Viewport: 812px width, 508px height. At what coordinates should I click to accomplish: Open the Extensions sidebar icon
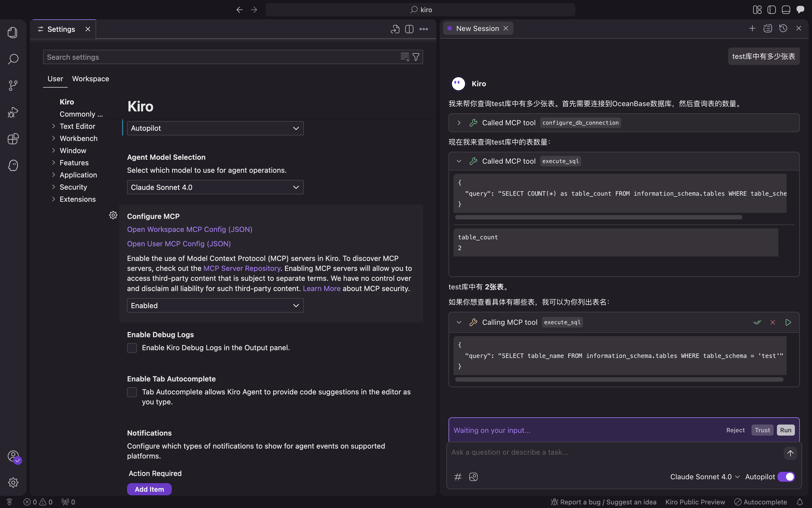click(x=13, y=139)
